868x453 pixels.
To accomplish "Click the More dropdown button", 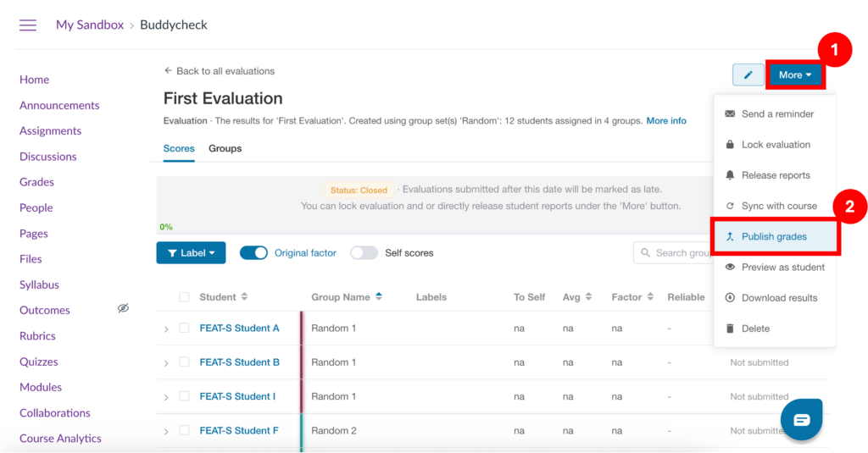I will click(x=794, y=75).
